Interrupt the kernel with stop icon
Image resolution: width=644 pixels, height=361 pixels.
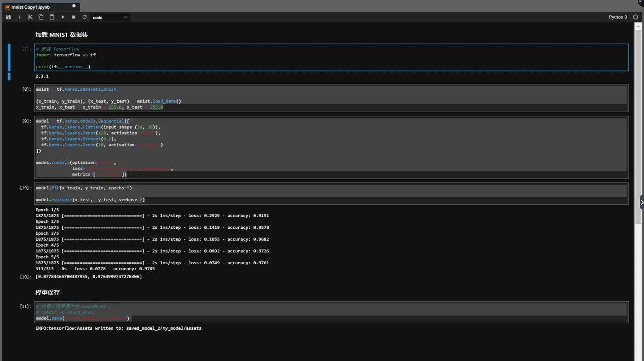[x=74, y=17]
